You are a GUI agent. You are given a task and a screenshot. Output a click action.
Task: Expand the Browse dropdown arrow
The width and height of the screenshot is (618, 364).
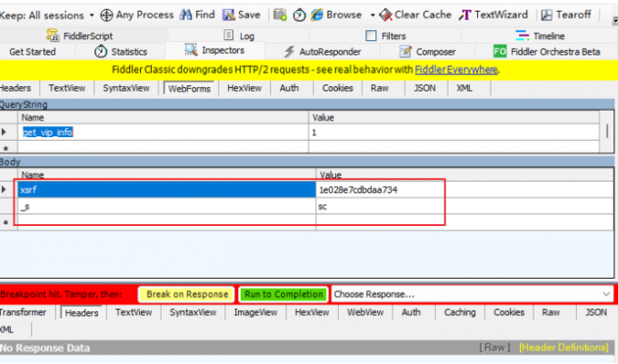pyautogui.click(x=373, y=15)
